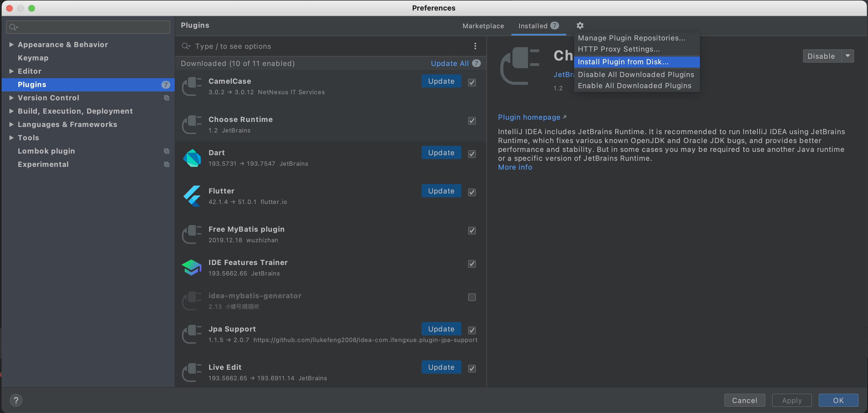Click the More info link
868x413 pixels.
pyautogui.click(x=515, y=167)
